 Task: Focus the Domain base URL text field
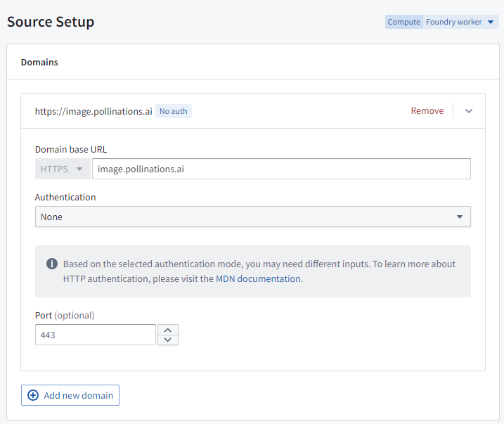click(281, 169)
